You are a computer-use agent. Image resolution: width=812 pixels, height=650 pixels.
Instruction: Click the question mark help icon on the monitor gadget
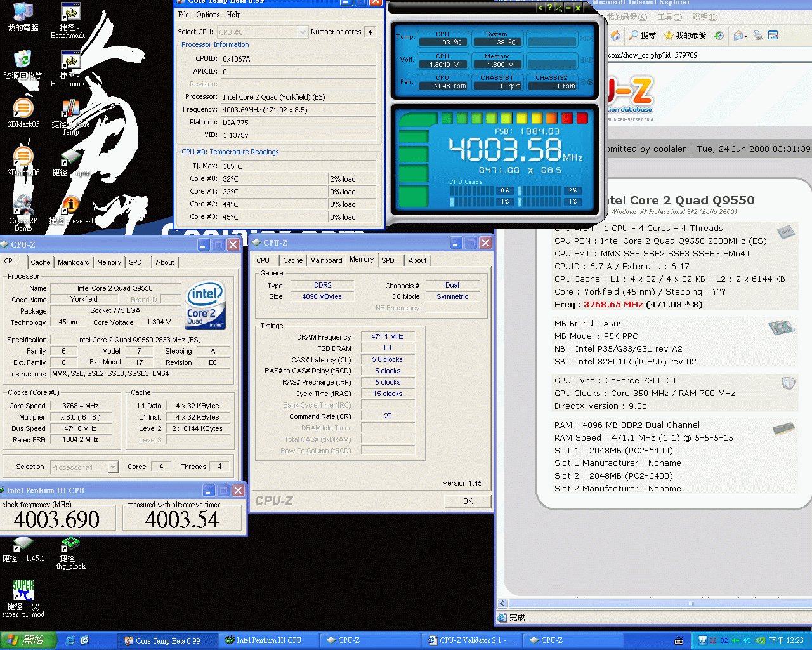(549, 8)
